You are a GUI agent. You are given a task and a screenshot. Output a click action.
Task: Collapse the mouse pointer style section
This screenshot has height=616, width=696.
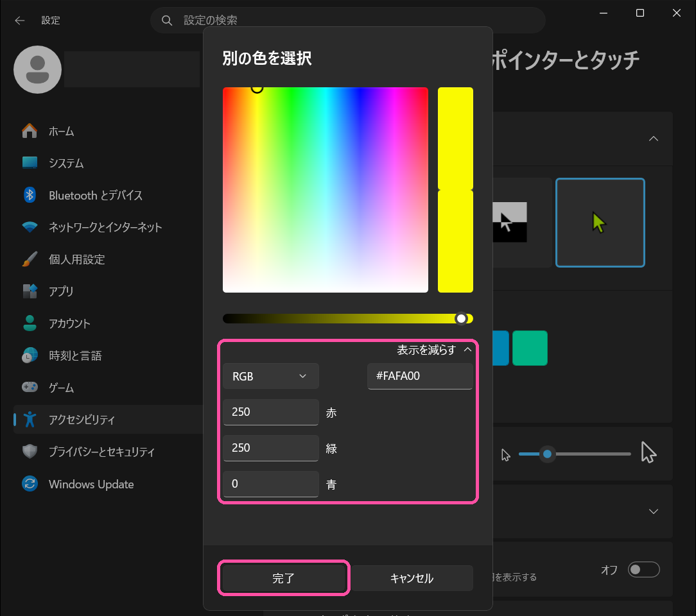[654, 139]
